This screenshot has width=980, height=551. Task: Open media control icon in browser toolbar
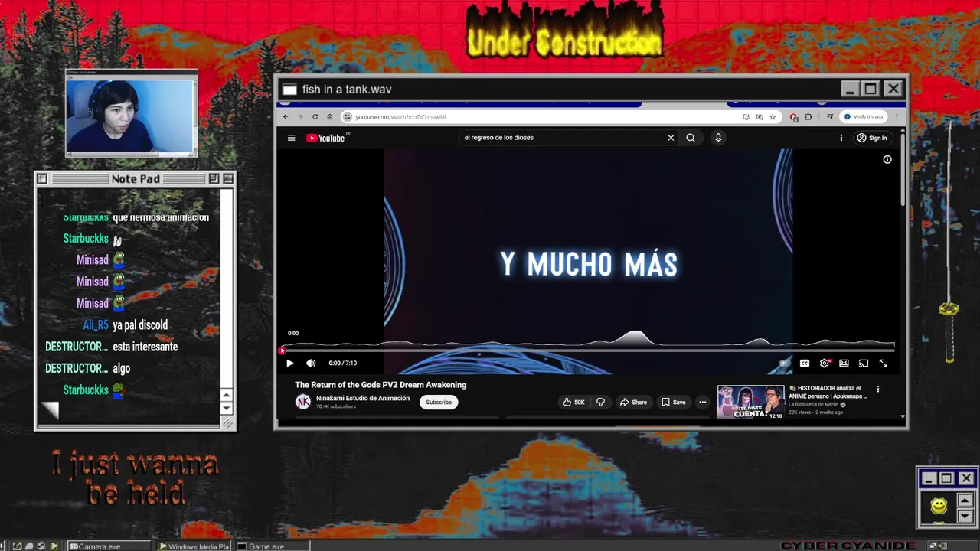(829, 117)
